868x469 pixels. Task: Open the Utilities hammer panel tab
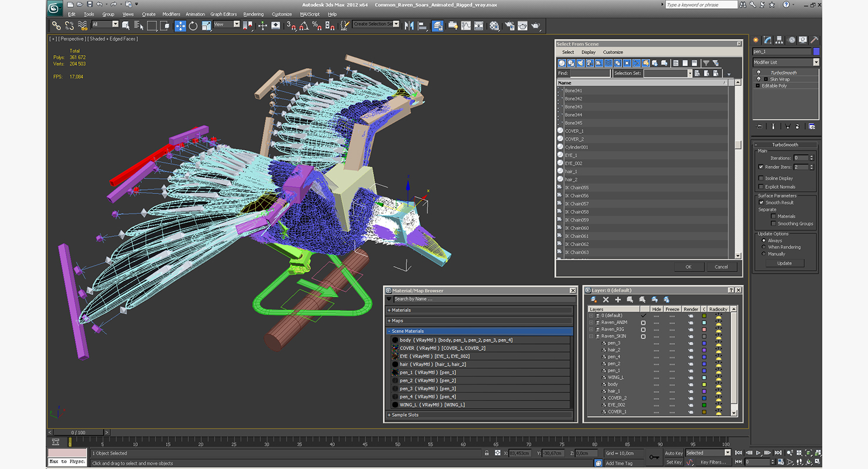click(x=815, y=40)
